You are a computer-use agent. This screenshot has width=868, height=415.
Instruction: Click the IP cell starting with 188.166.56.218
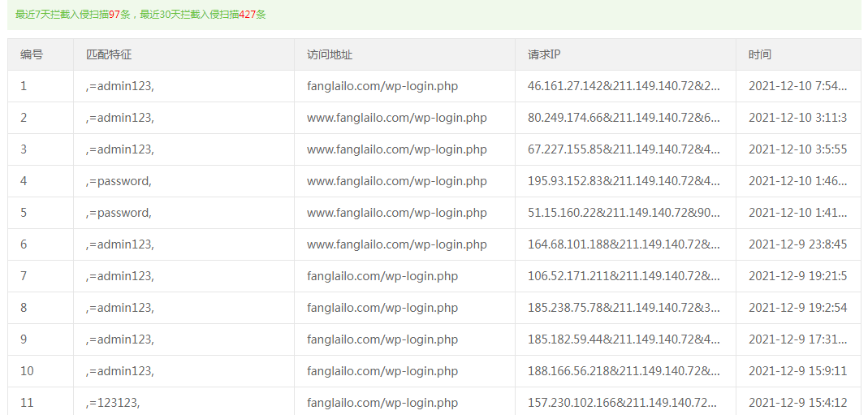624,371
